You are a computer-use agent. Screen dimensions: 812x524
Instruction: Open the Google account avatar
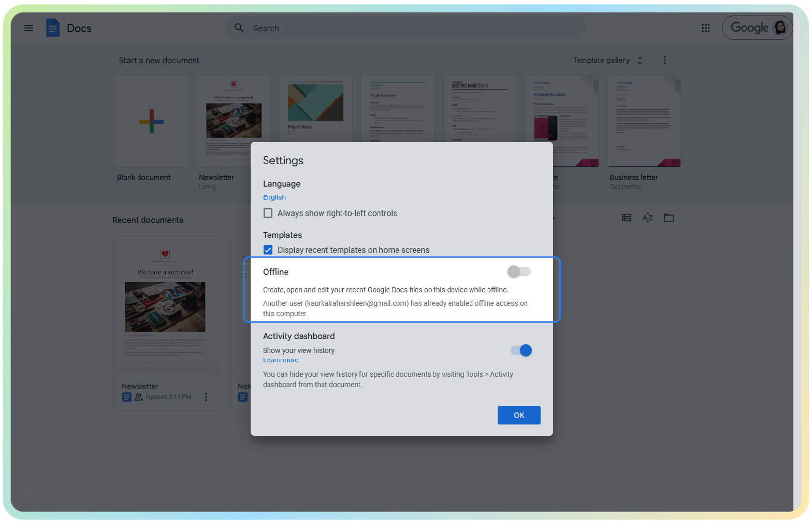780,27
